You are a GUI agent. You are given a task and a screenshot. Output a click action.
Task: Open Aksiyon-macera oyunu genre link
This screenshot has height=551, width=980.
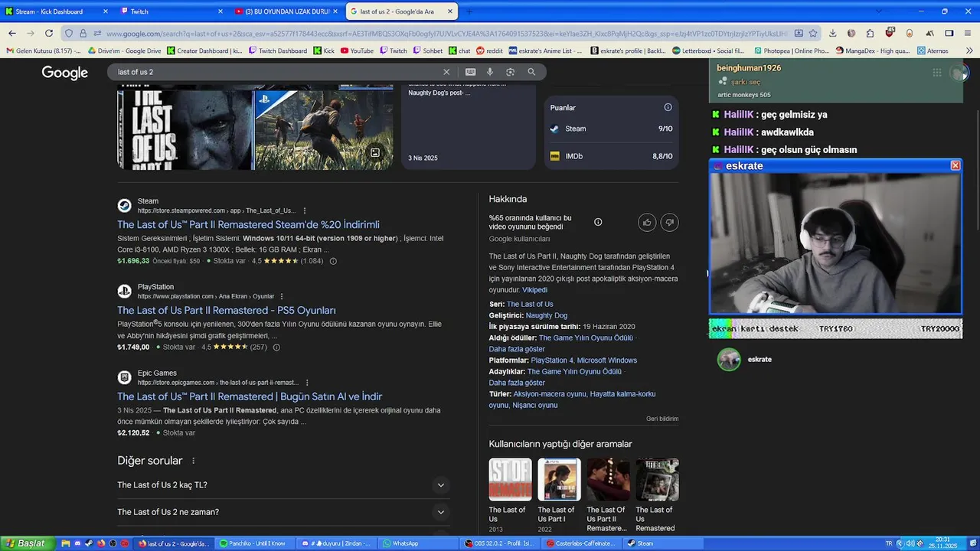point(550,394)
